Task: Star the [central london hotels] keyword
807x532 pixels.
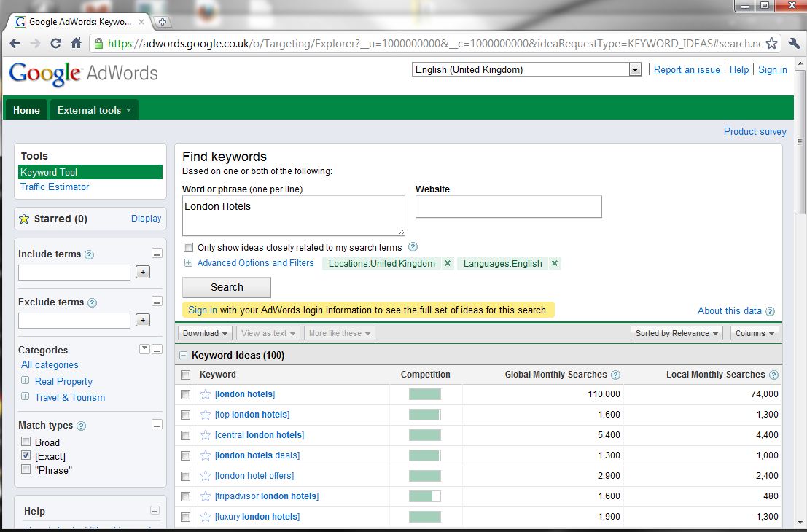Action: tap(206, 435)
